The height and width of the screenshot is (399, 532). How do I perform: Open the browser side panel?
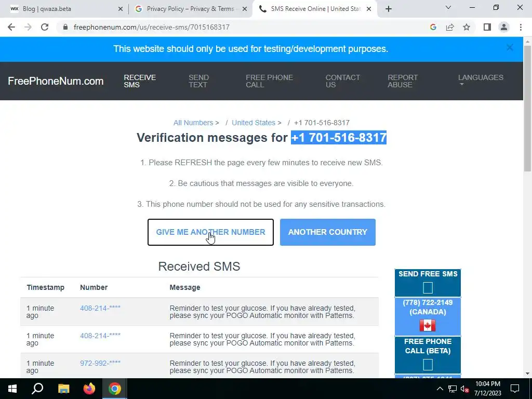pos(487,27)
